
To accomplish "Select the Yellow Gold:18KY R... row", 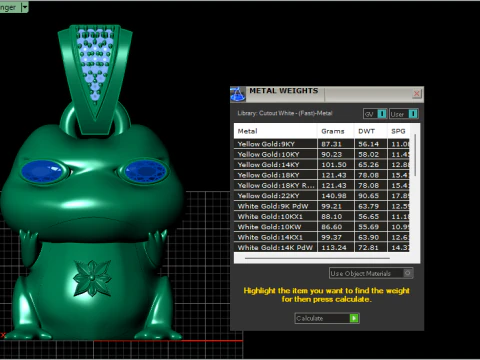I will point(322,185).
